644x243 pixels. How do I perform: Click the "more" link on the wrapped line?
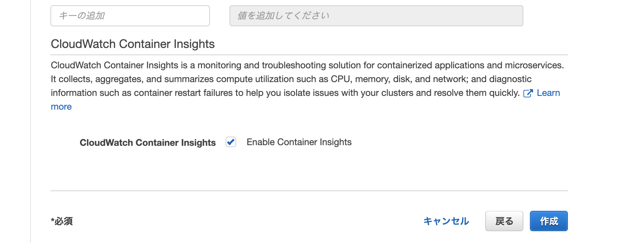[61, 107]
